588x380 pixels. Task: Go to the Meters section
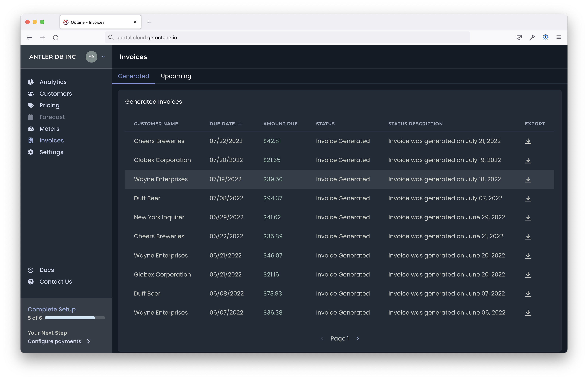49,129
